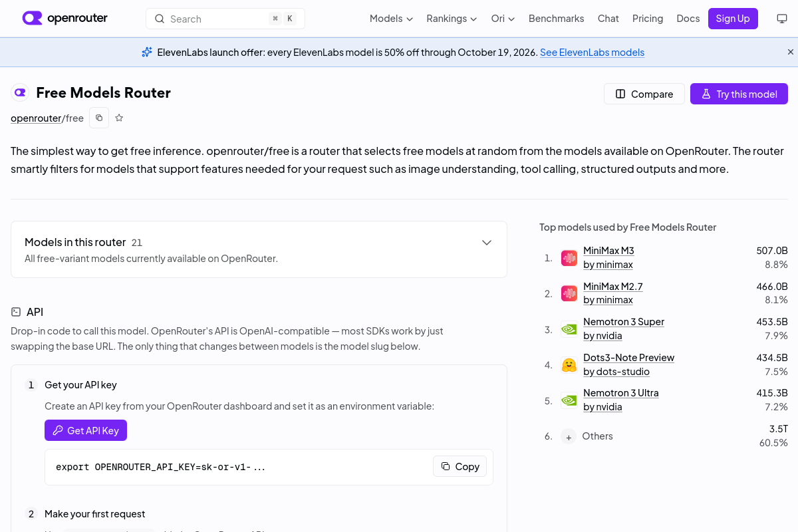This screenshot has width=798, height=532.
Task: Open the Nemotron 3 Super model link
Action: [624, 322]
